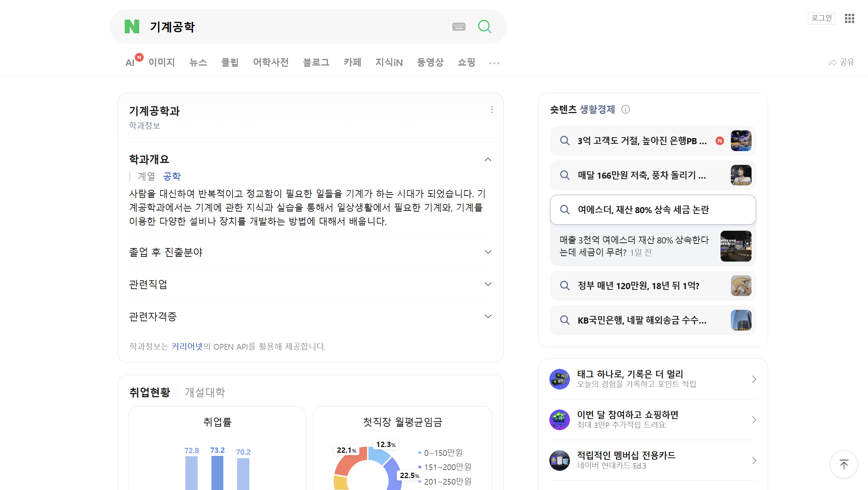Click the 70.2 bar in 취업률 chart

pyautogui.click(x=243, y=474)
